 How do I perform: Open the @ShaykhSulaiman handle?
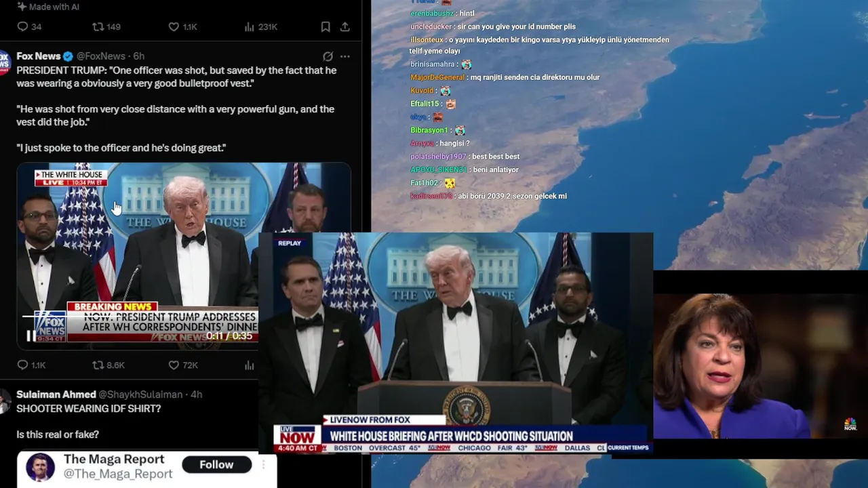pyautogui.click(x=141, y=394)
